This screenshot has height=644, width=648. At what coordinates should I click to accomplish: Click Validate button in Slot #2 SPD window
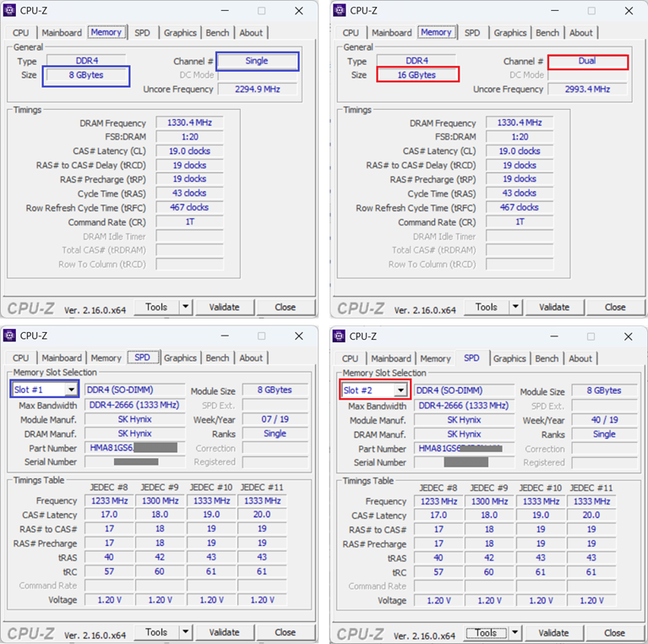pos(553,632)
